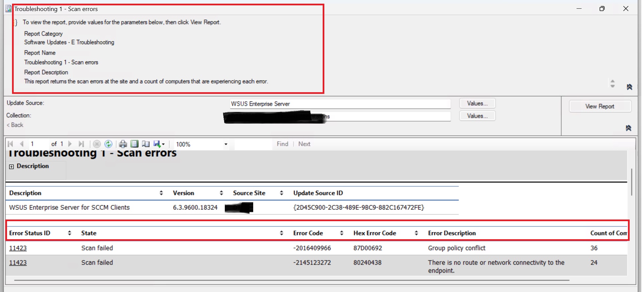The height and width of the screenshot is (292, 644).
Task: Click the View Report button
Action: pos(600,106)
